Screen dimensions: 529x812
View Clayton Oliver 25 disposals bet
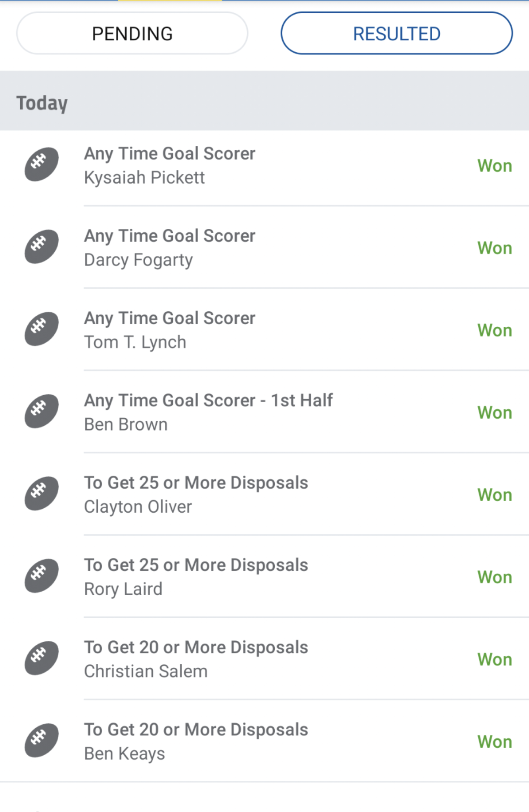(196, 495)
